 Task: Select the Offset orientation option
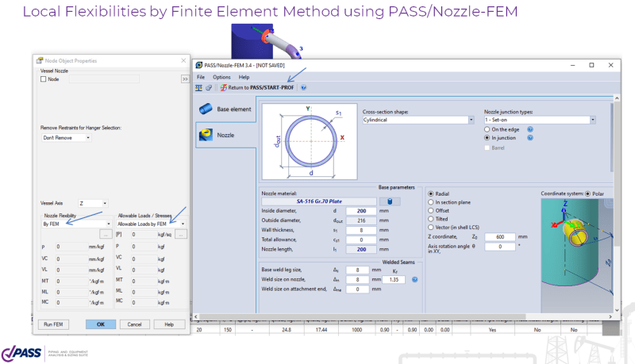tap(431, 211)
